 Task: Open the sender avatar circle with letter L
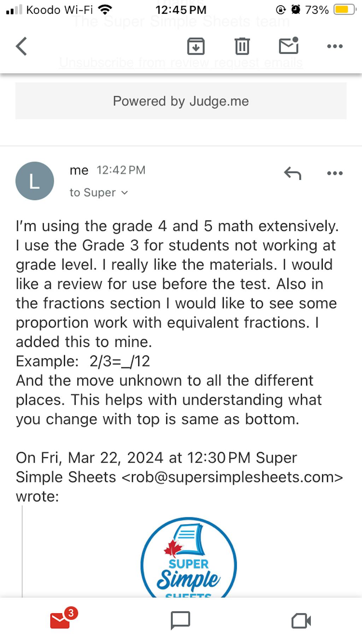(35, 181)
